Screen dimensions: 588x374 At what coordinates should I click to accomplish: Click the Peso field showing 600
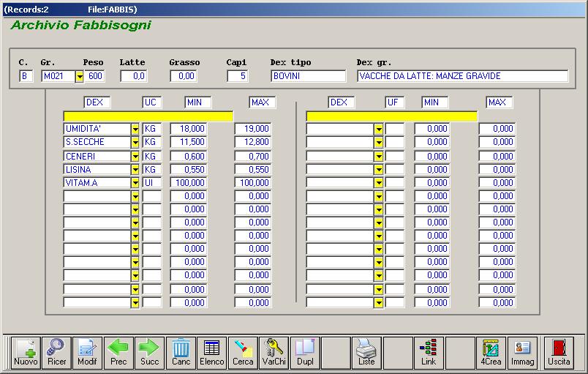[94, 76]
